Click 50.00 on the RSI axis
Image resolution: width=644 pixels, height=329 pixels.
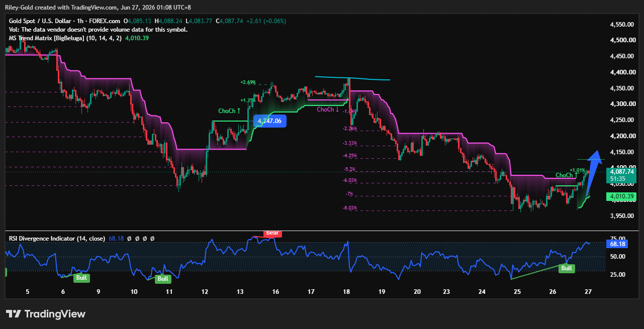point(618,257)
